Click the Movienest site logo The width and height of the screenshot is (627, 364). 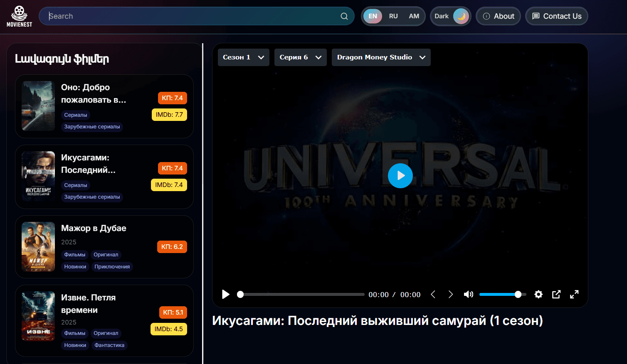click(x=19, y=16)
